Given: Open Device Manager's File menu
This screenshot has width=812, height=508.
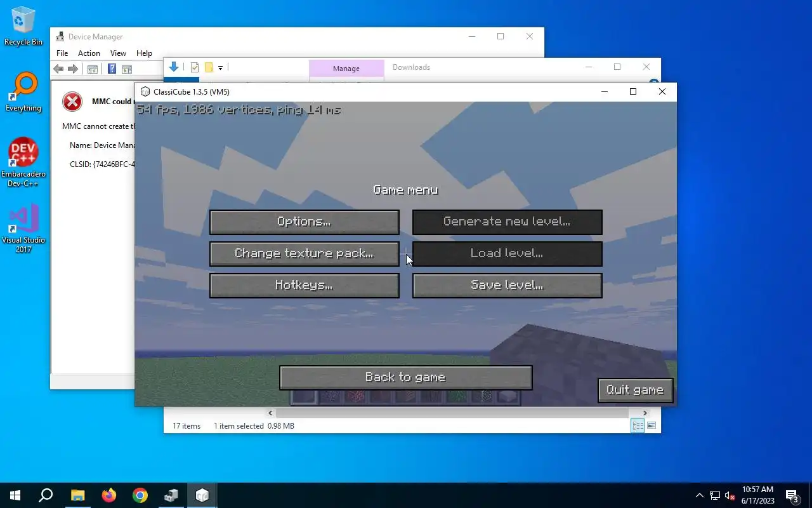Looking at the screenshot, I should point(62,53).
